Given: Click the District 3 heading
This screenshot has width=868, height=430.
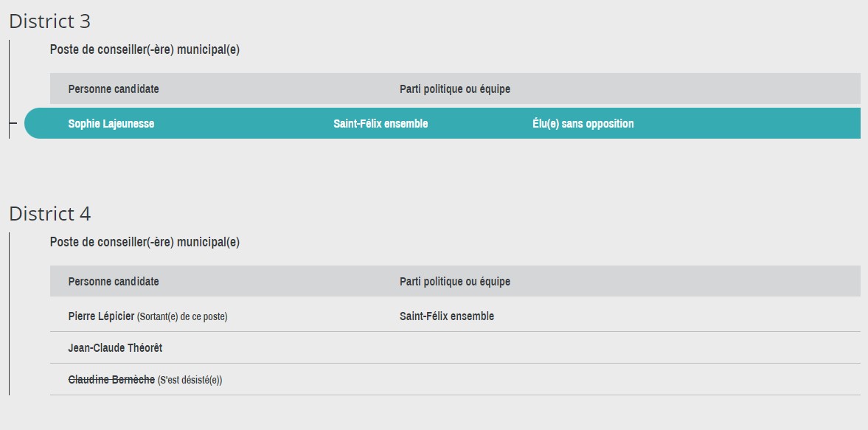Looking at the screenshot, I should [x=50, y=21].
